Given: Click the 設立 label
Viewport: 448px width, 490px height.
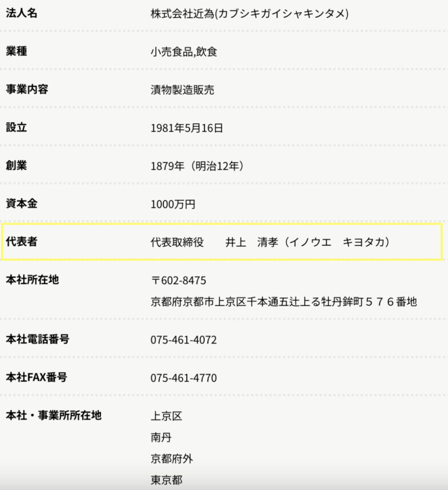Looking at the screenshot, I should pos(16,128).
